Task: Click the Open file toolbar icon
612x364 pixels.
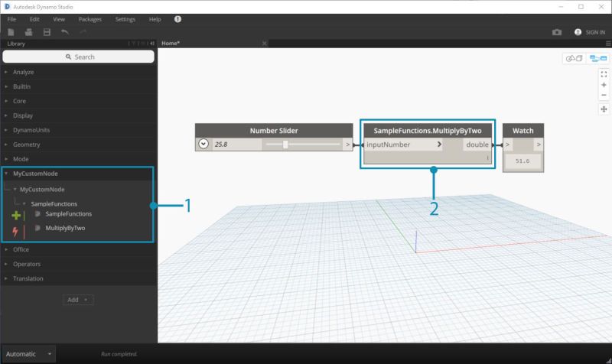Action: (x=28, y=32)
